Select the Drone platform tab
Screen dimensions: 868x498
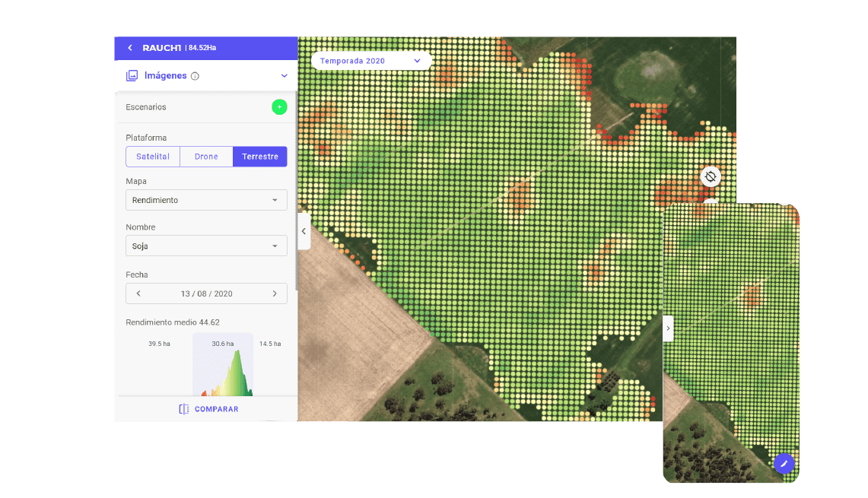point(206,157)
